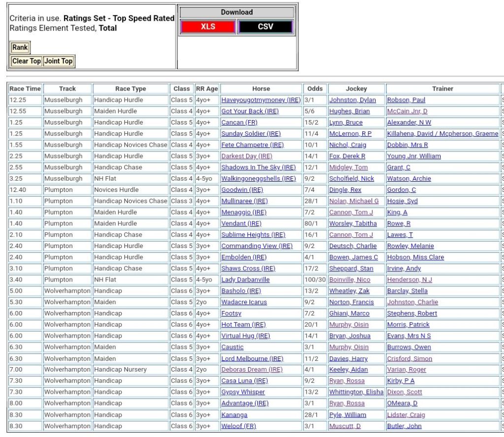The width and height of the screenshot is (504, 437).
Task: Click trainer Henderson, N J
Action: (409, 280)
